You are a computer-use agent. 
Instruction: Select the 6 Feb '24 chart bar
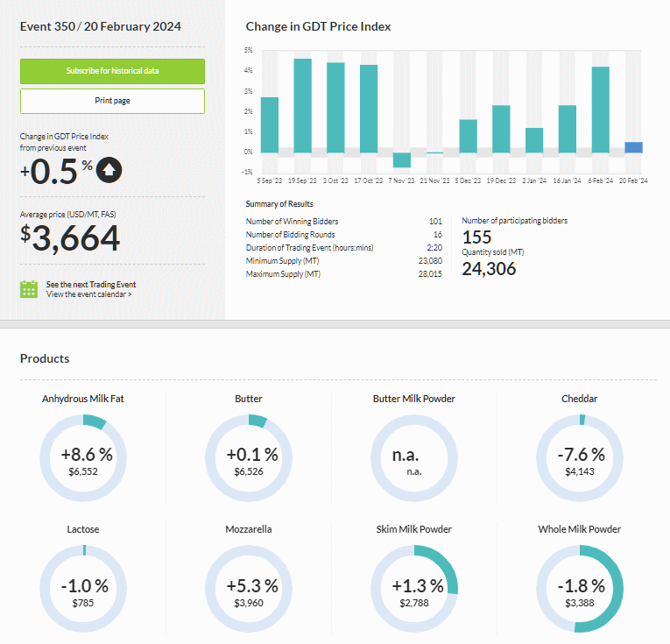[x=600, y=110]
